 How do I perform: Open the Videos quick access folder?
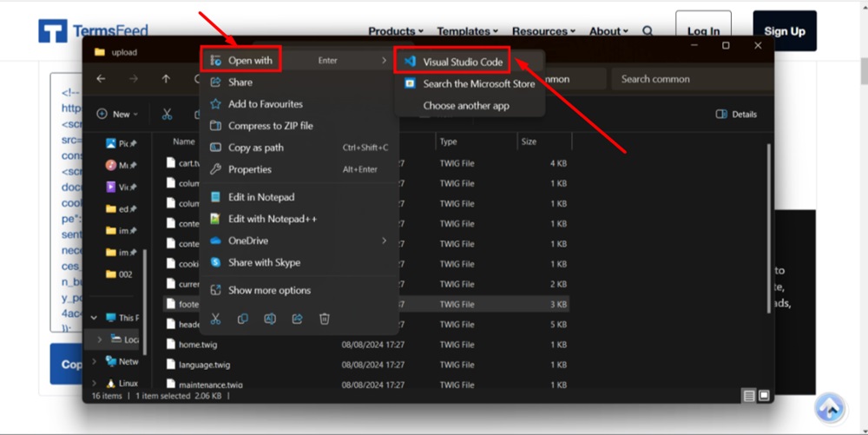pyautogui.click(x=121, y=187)
